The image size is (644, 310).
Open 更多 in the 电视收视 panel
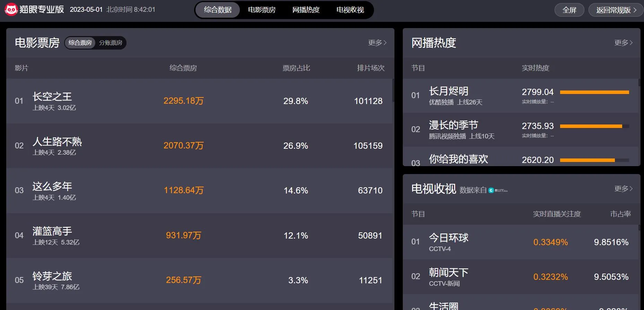point(624,189)
